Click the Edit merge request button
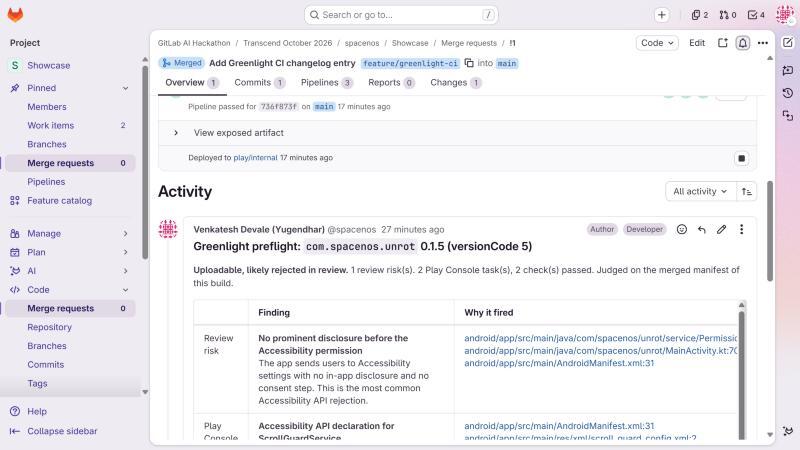 (697, 43)
